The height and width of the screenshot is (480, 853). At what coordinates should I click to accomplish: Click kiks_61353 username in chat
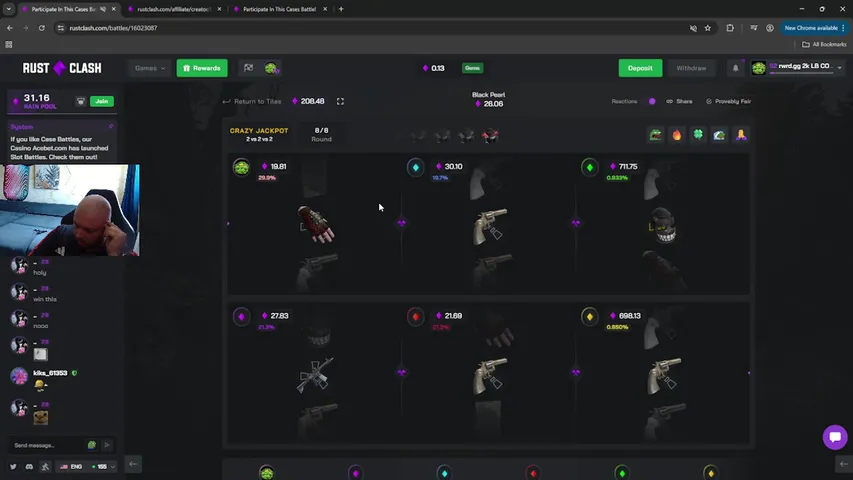[50, 373]
